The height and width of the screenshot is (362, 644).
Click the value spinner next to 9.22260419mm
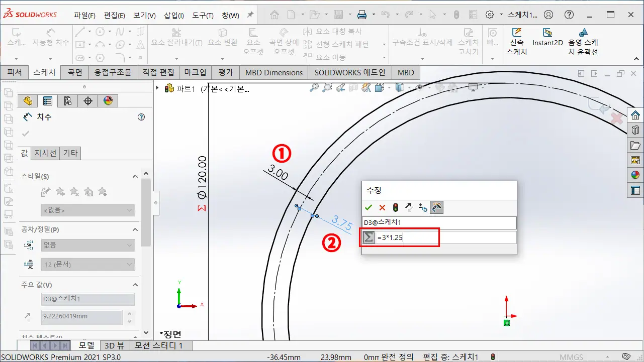(x=129, y=317)
